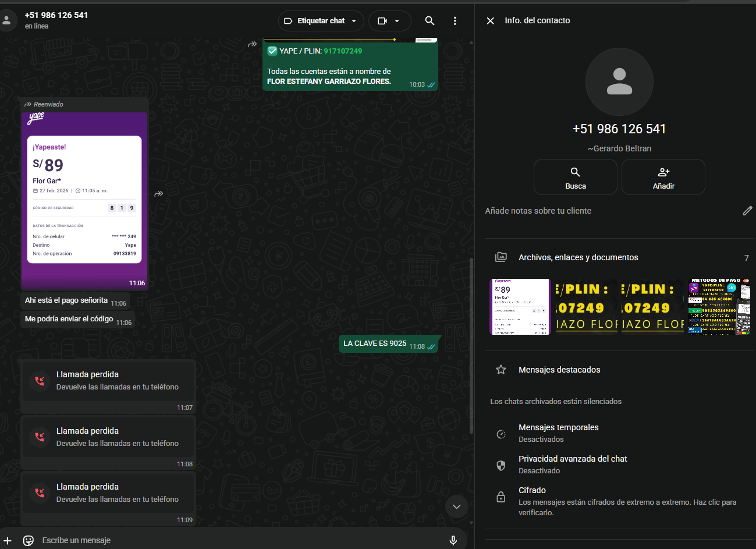
Task: Close the contact info panel
Action: [491, 21]
